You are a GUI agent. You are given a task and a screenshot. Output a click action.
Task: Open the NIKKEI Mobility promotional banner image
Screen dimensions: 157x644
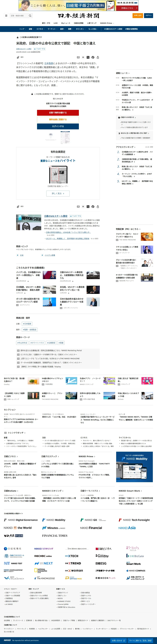click(x=135, y=467)
